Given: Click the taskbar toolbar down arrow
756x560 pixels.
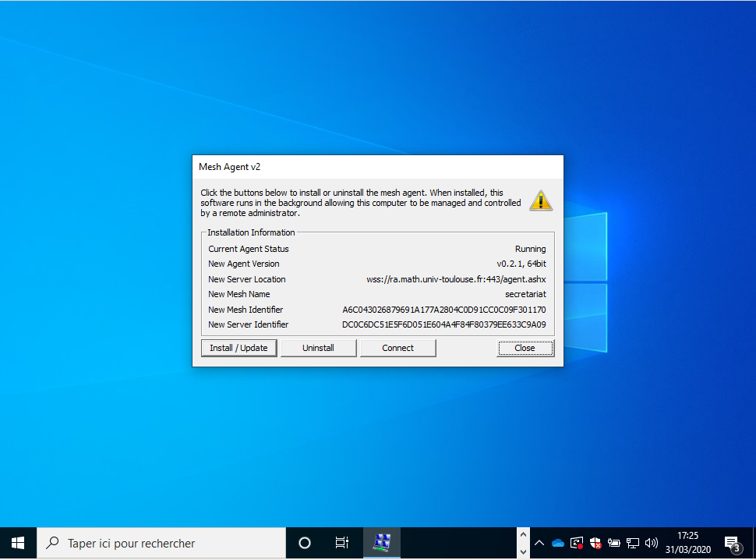Looking at the screenshot, I should pyautogui.click(x=523, y=551).
